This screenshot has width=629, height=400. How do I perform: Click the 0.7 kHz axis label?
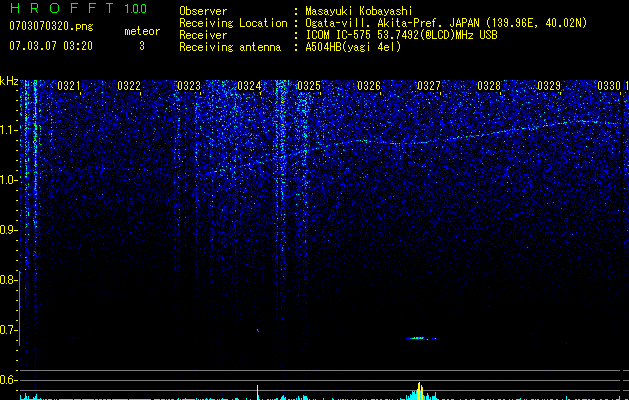click(x=8, y=330)
